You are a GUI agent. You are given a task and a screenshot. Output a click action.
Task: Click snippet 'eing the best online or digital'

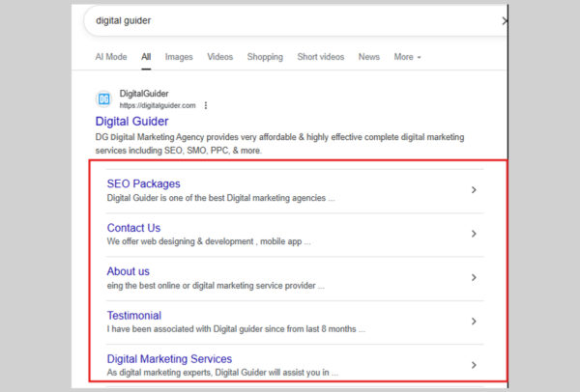tap(216, 286)
